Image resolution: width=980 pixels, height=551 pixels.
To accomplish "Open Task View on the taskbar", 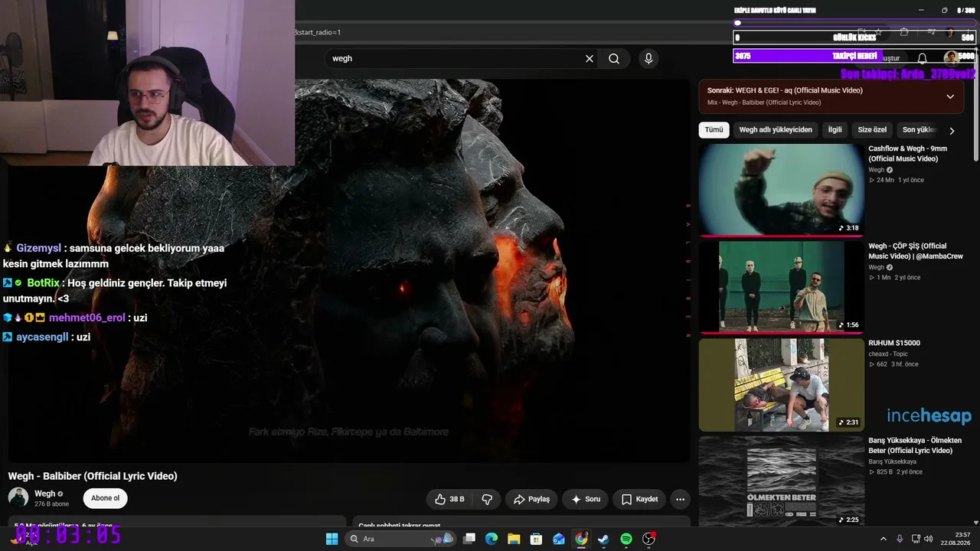I will click(x=469, y=539).
